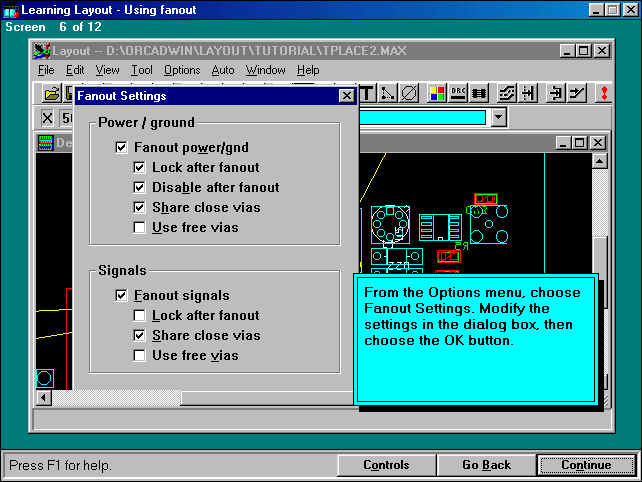Screen dimensions: 642x482
Task: Click the red exclamation mark icon
Action: [x=605, y=94]
